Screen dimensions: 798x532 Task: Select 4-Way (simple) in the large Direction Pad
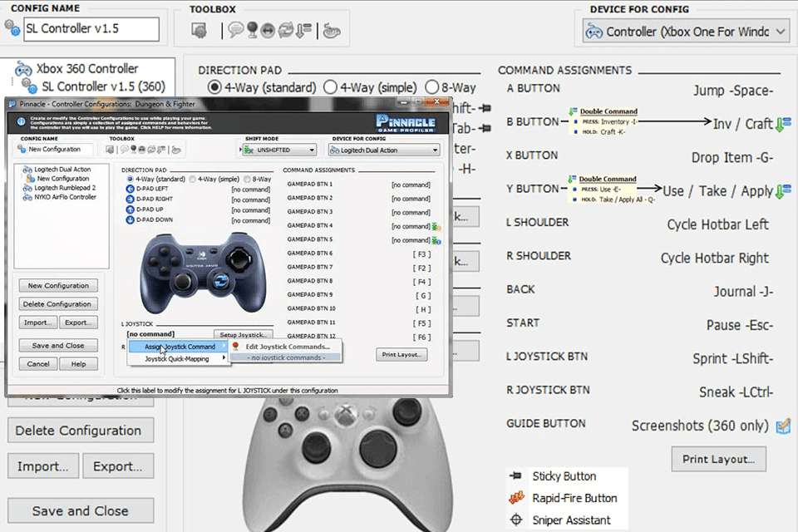click(330, 87)
